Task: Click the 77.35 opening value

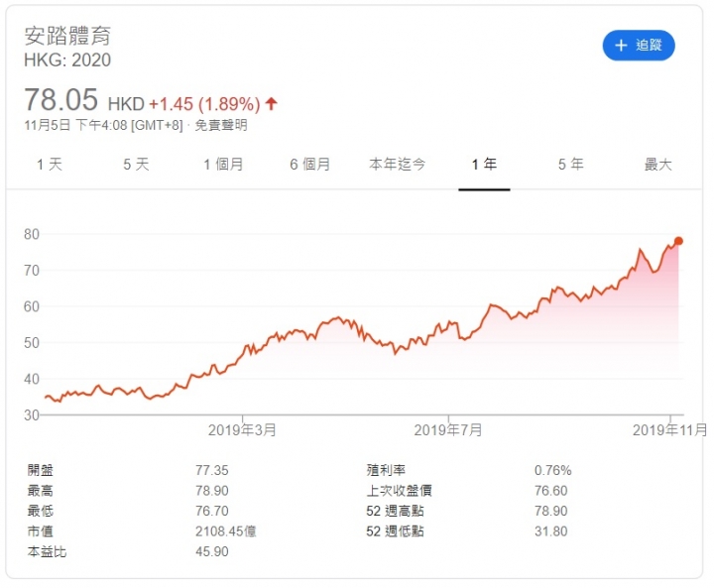Action: [x=212, y=470]
